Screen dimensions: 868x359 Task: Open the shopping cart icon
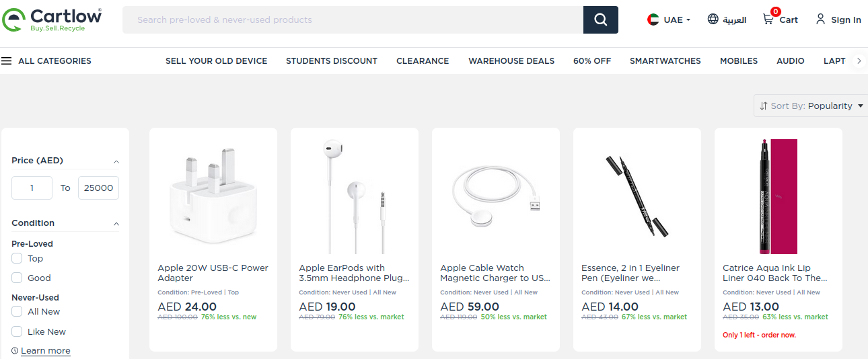pos(768,19)
